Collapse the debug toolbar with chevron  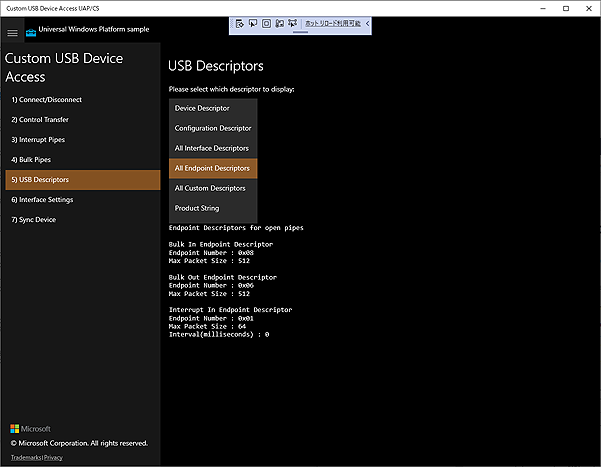point(367,22)
